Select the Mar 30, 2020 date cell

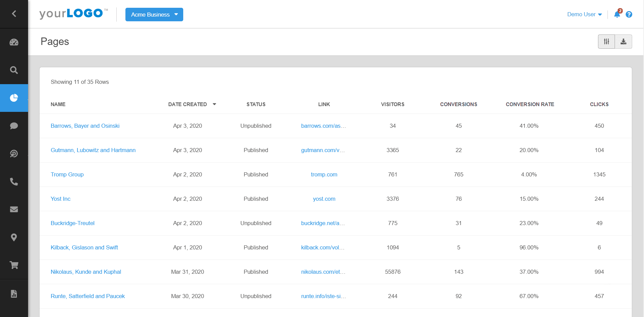(187, 296)
